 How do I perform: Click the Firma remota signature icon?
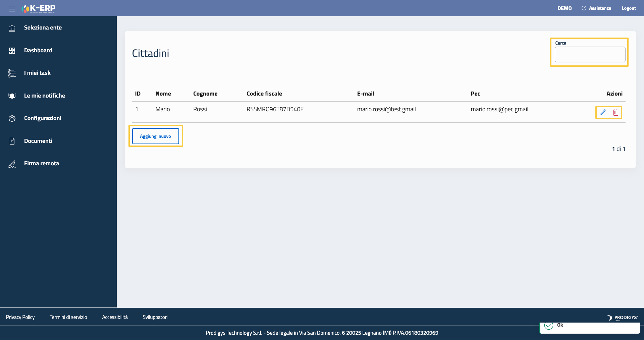coord(12,164)
